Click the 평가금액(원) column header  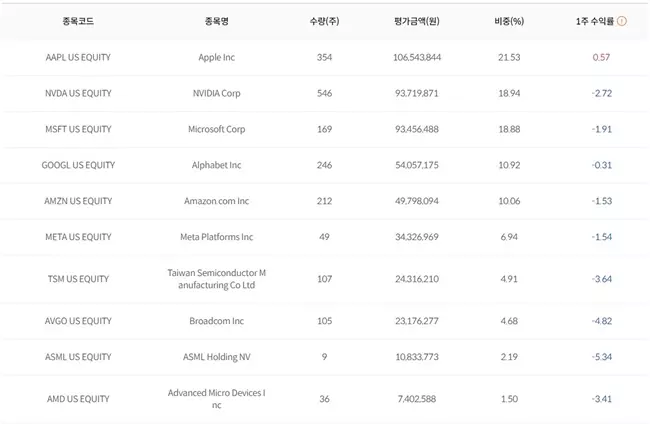417,21
